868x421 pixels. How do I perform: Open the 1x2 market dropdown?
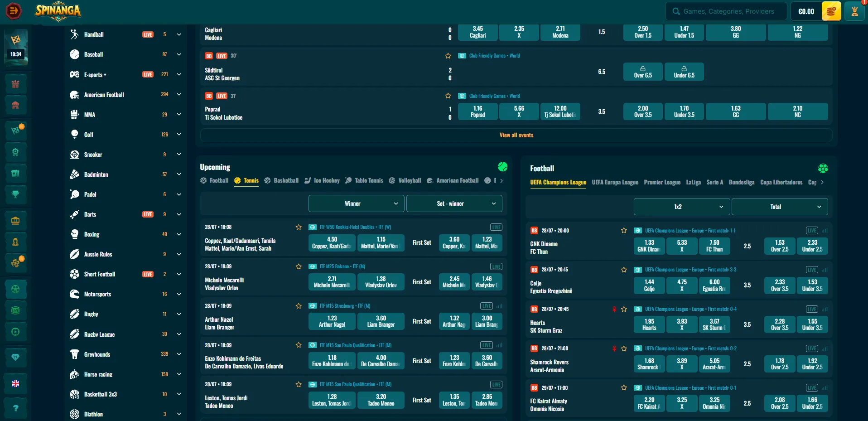(682, 207)
